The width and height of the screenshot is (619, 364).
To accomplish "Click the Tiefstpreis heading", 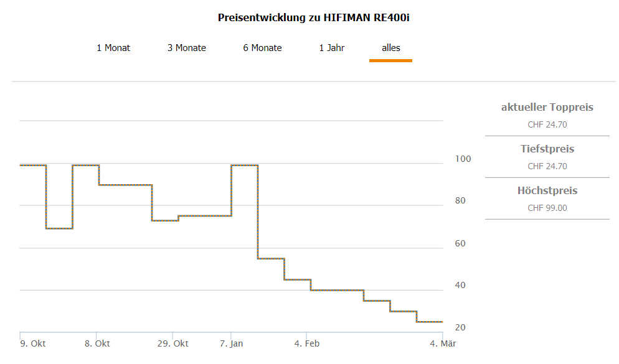I will click(547, 149).
